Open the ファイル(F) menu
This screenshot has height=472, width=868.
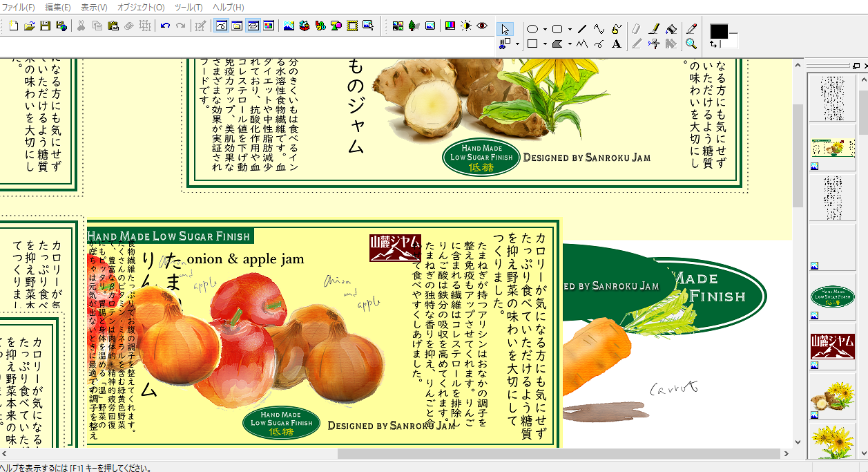19,7
